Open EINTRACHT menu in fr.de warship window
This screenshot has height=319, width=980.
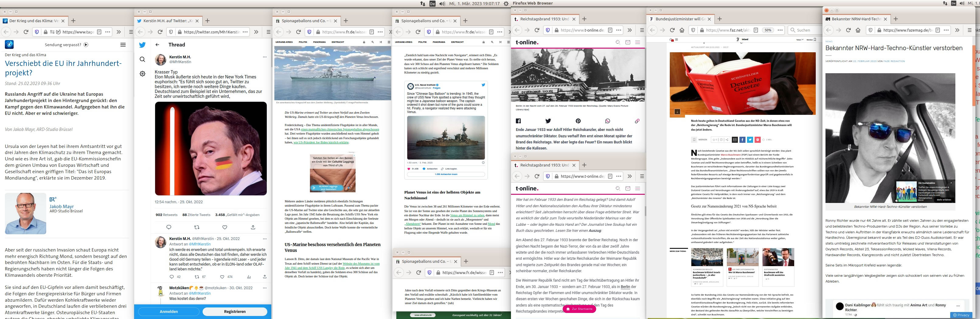point(338,42)
